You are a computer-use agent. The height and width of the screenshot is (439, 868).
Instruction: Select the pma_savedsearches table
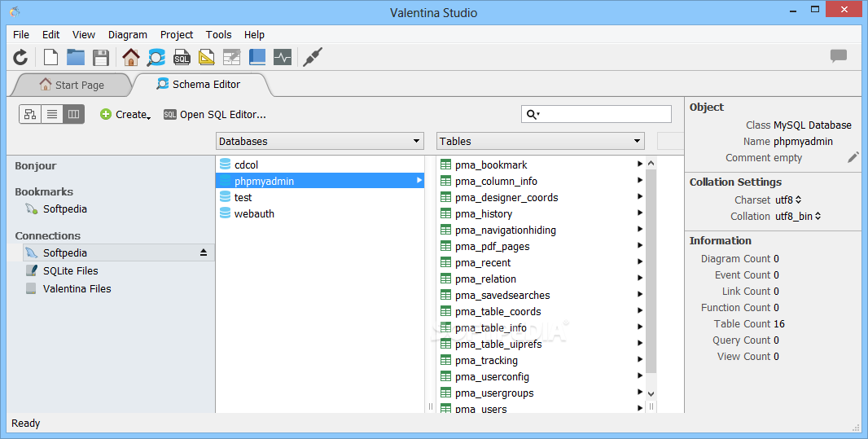click(x=541, y=295)
